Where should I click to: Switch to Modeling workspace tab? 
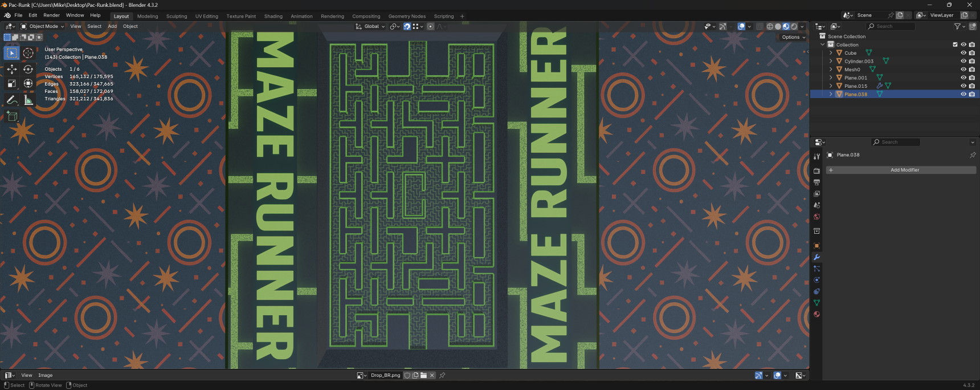pyautogui.click(x=148, y=17)
